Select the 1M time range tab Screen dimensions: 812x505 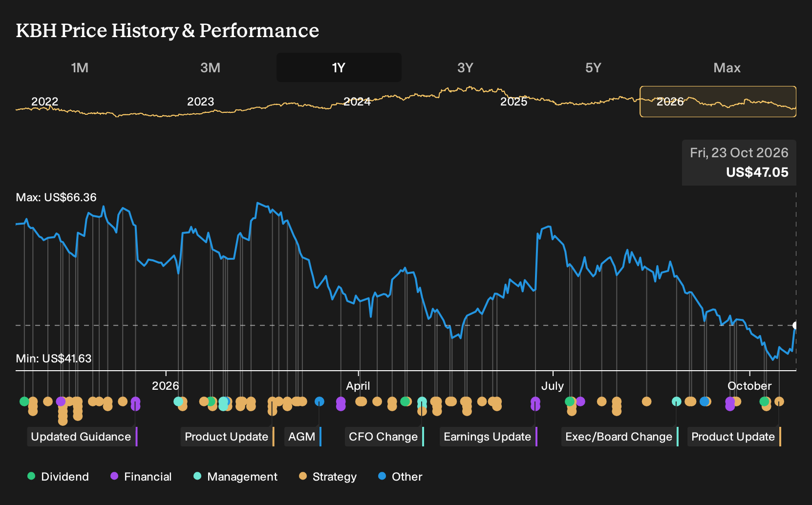coord(80,67)
